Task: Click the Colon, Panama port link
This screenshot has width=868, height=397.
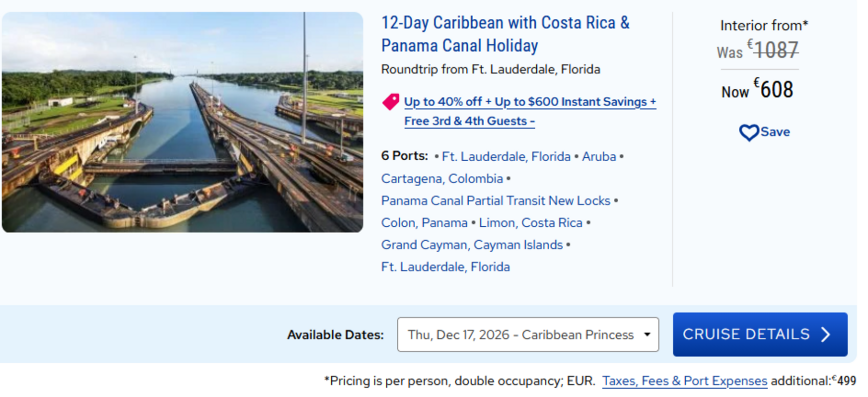Action: click(x=424, y=223)
